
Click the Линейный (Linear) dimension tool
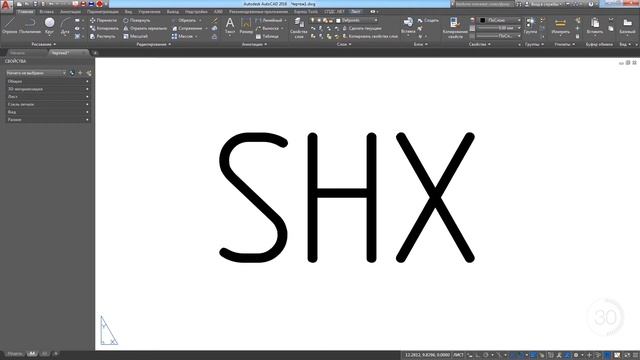(x=269, y=20)
